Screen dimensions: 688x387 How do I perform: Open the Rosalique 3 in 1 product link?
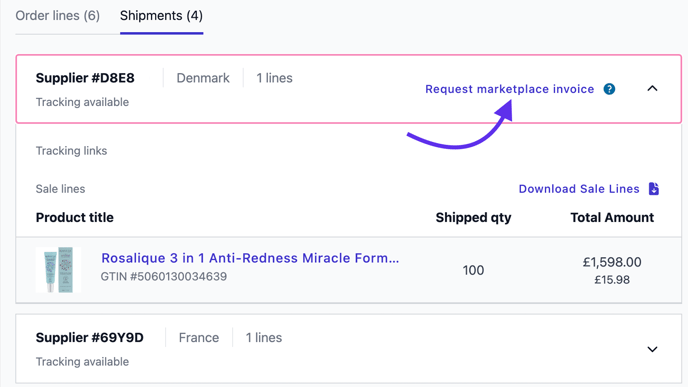[250, 258]
